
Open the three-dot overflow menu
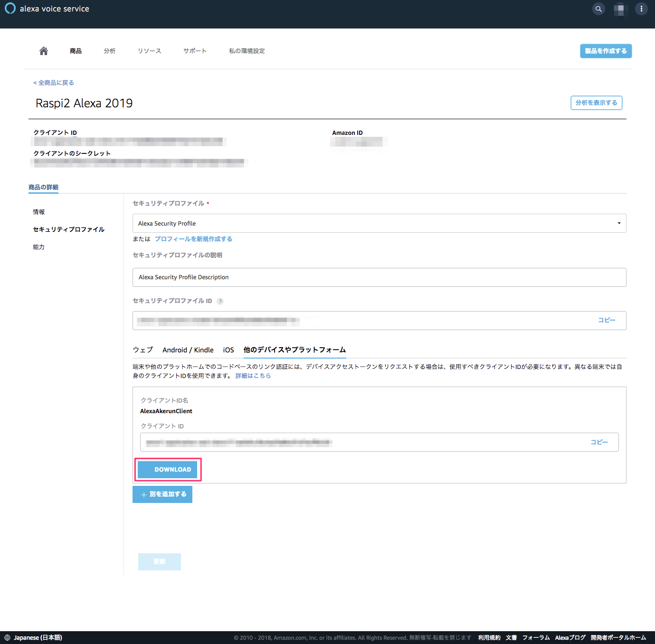(641, 9)
